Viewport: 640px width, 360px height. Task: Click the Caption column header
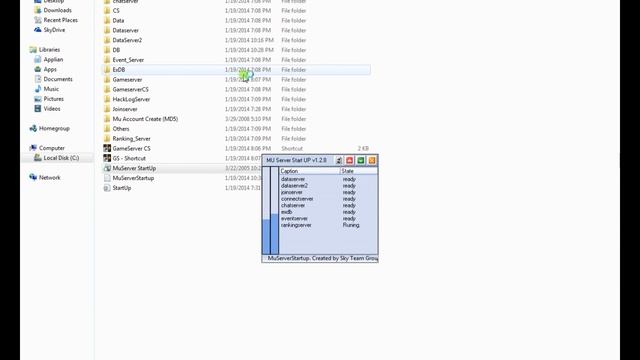pos(310,171)
